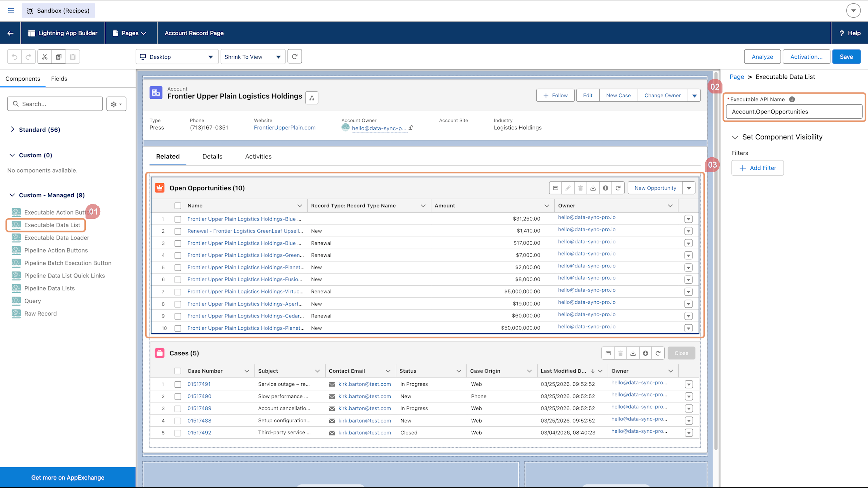The width and height of the screenshot is (868, 488).
Task: Select the Components tab
Action: [23, 78]
